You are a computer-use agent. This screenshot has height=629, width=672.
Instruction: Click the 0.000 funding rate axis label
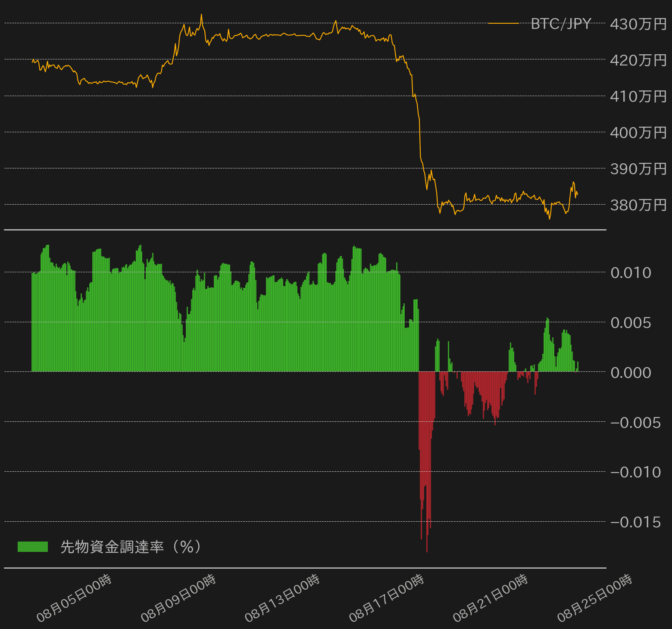(x=631, y=373)
